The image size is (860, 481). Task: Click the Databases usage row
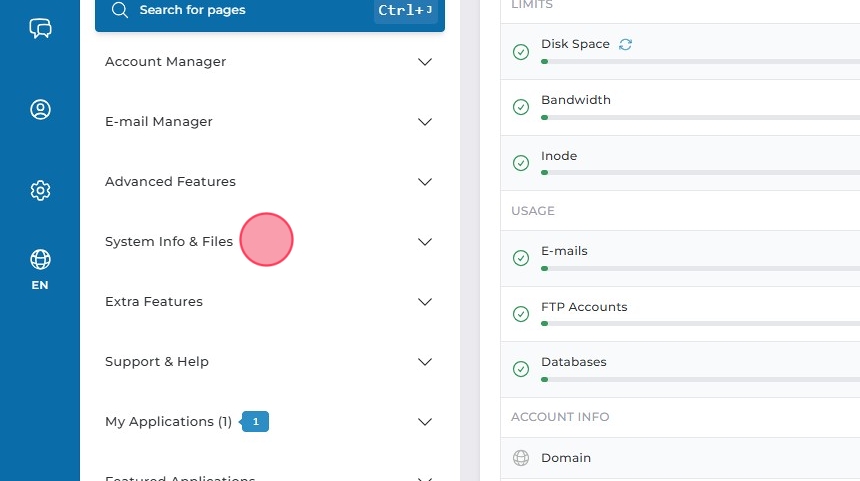(x=680, y=368)
